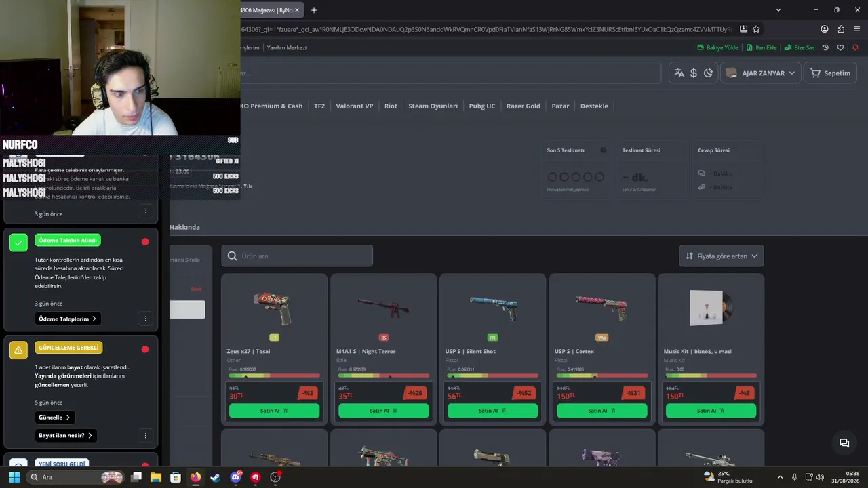Switch to the Hakkında tab
868x488 pixels.
tap(184, 227)
